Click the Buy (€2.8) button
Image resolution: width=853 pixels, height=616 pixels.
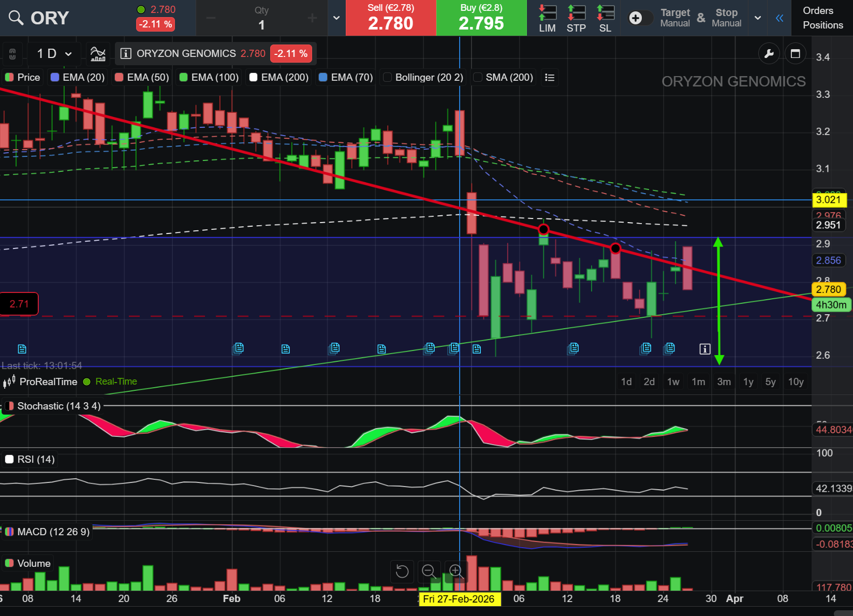pos(481,18)
